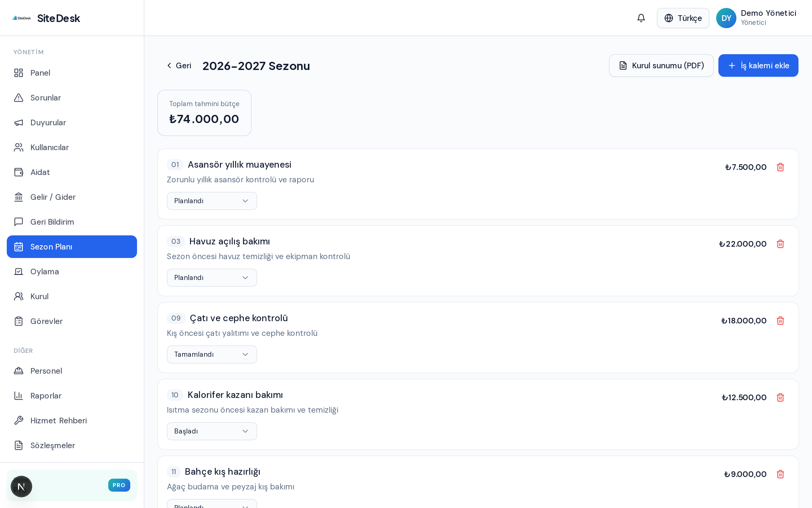Open status dropdown for Havuz açılış bakımı

pyautogui.click(x=212, y=277)
